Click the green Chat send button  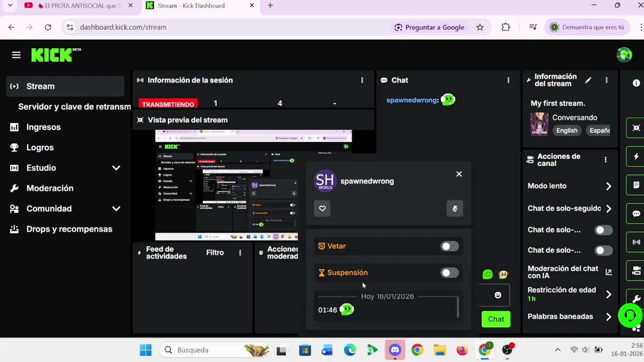click(496, 319)
